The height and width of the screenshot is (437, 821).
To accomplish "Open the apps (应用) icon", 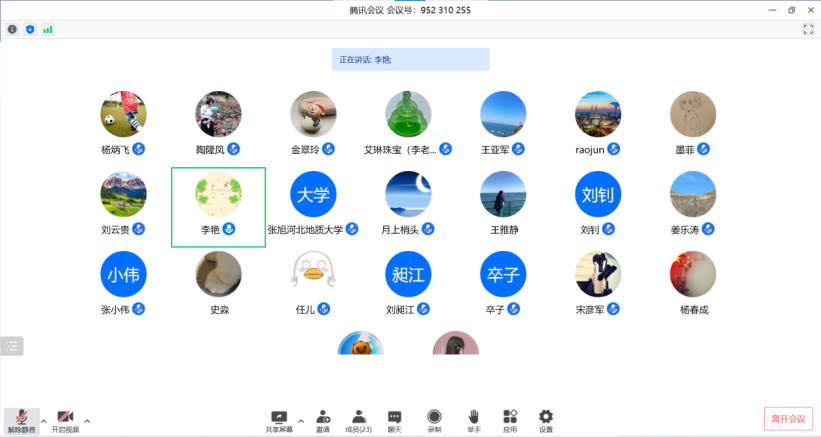I will click(x=509, y=418).
